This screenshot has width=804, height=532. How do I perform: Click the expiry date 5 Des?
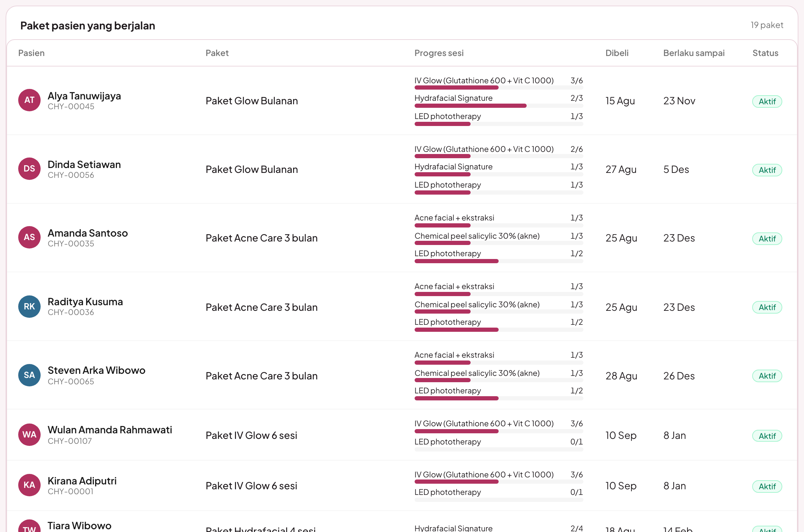pyautogui.click(x=676, y=169)
